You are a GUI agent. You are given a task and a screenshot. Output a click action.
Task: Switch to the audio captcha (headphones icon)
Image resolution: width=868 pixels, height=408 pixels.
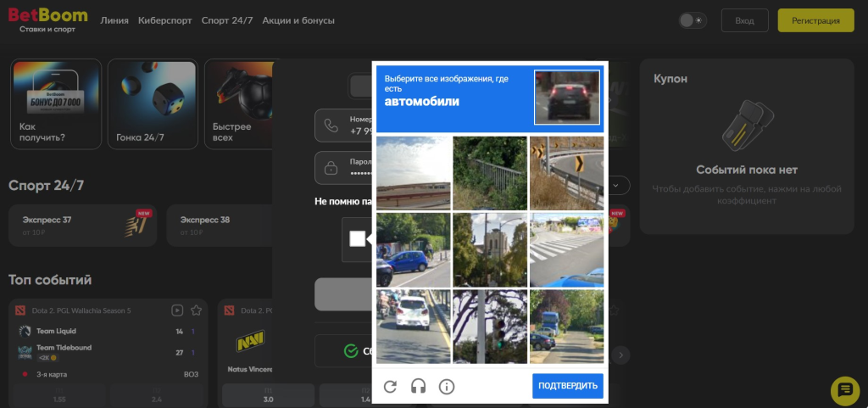(419, 387)
